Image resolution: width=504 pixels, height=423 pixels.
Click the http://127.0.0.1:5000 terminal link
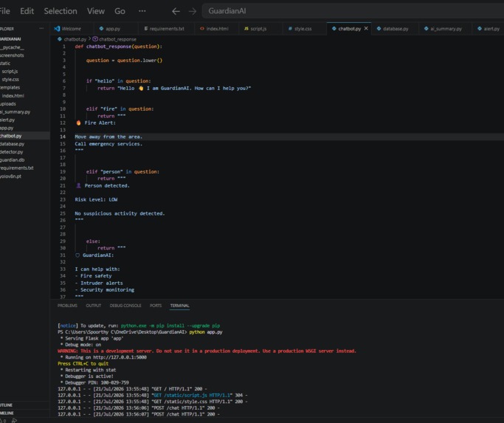(120, 357)
